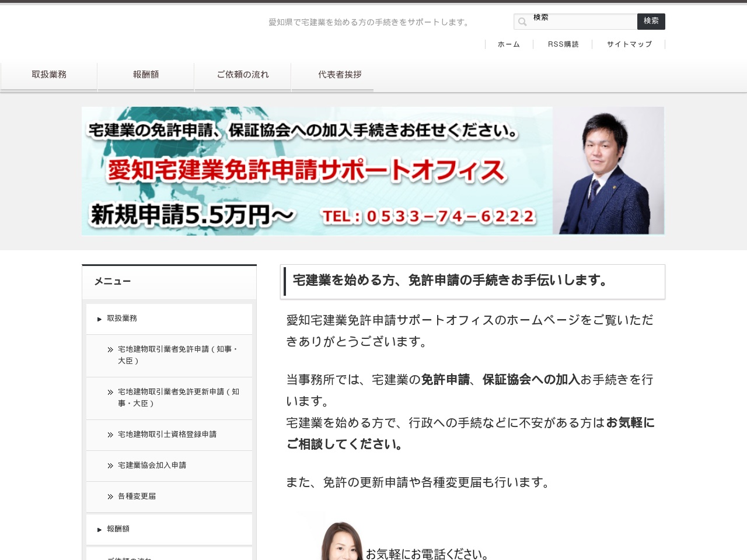This screenshot has height=560, width=747.
Task: Click sentence また、免許の更新申請や各種変更届も行います。
Action: pyautogui.click(x=420, y=482)
